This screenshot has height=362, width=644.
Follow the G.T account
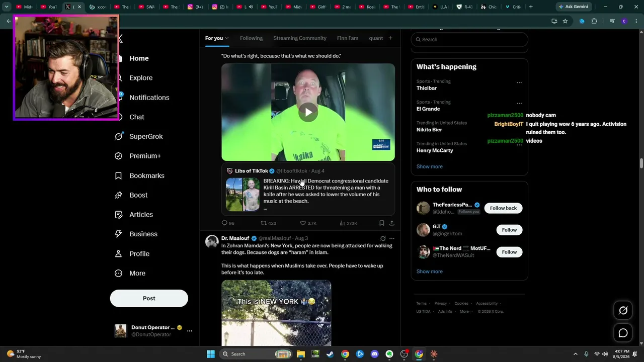pos(509,230)
